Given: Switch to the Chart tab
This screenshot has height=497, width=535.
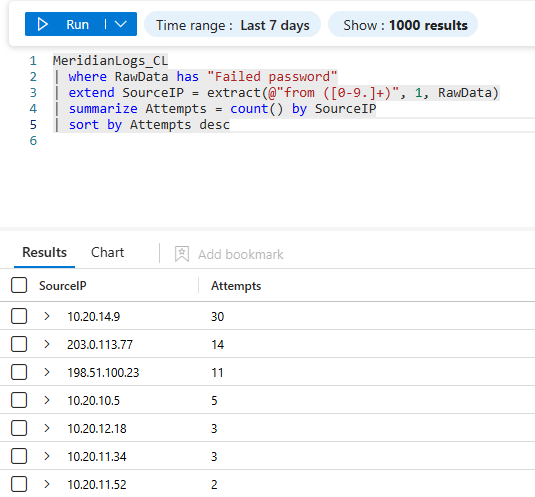Looking at the screenshot, I should point(107,253).
